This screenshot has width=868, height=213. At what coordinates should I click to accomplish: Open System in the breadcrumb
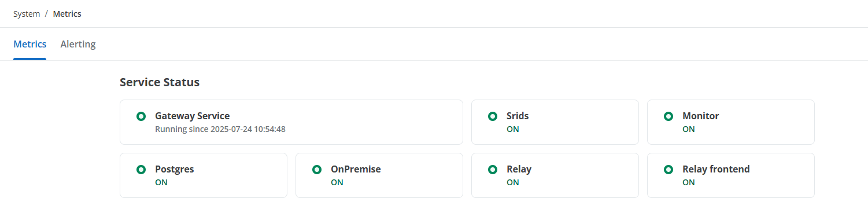(27, 14)
